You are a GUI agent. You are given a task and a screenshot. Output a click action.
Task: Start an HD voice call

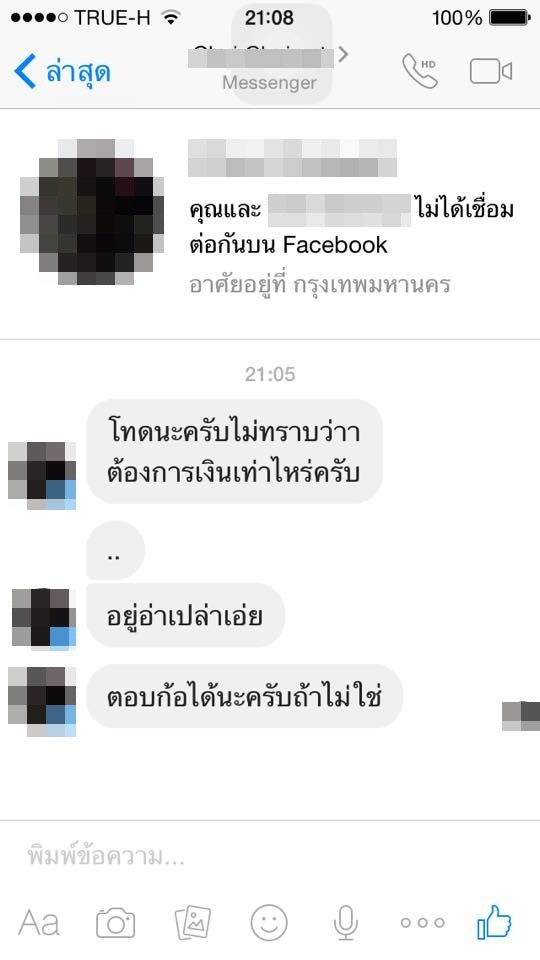point(420,71)
